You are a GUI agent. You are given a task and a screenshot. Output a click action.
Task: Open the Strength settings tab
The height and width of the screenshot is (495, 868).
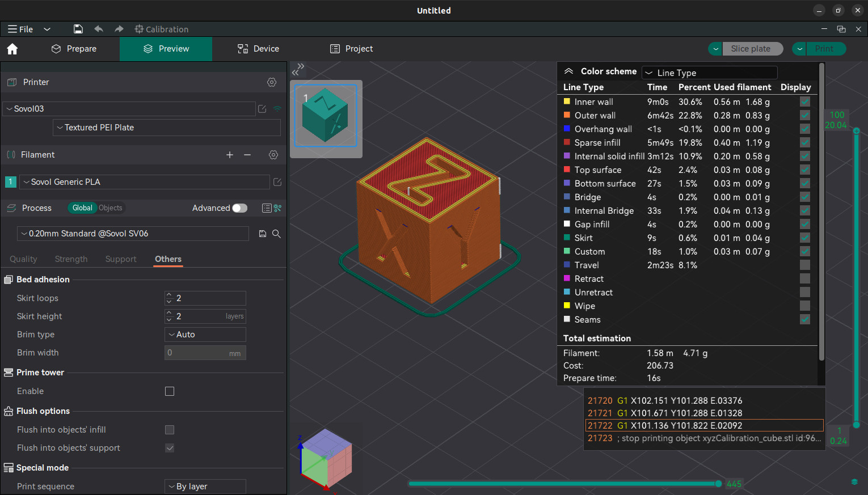pyautogui.click(x=71, y=259)
